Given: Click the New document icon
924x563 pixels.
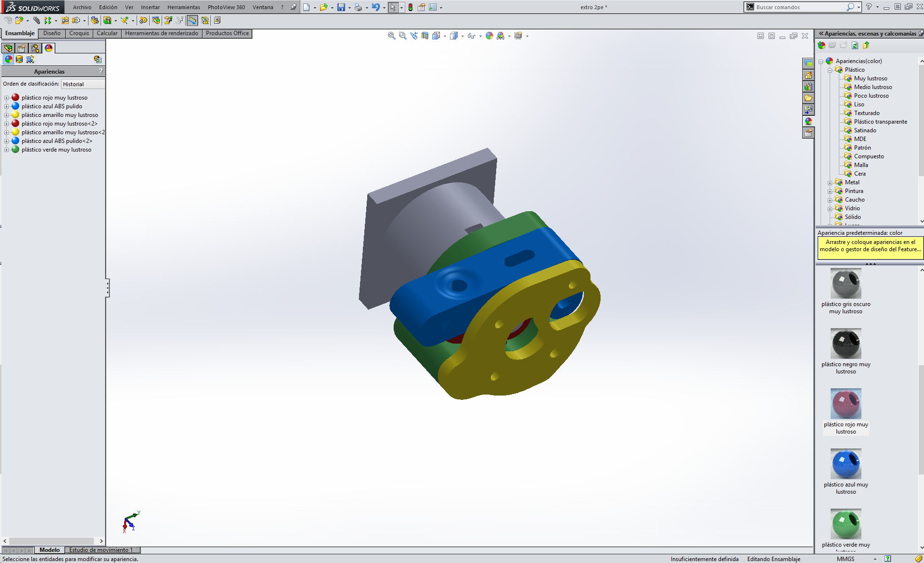Looking at the screenshot, I should 307,7.
